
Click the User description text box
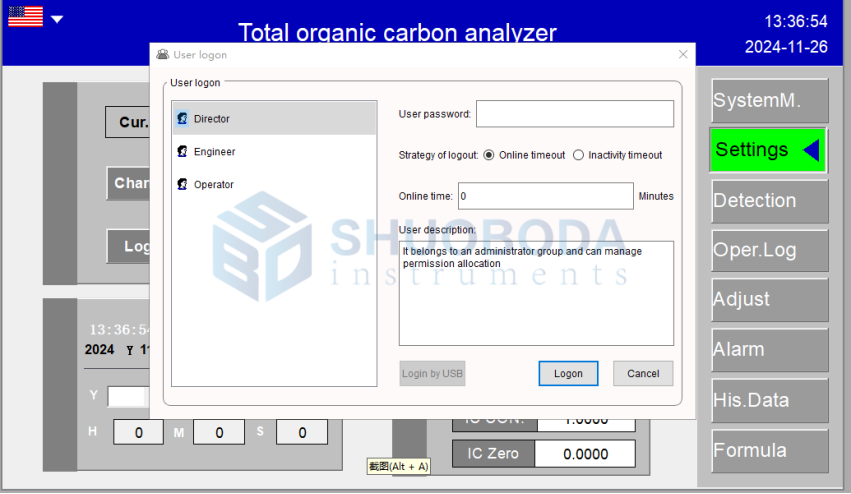coord(536,293)
